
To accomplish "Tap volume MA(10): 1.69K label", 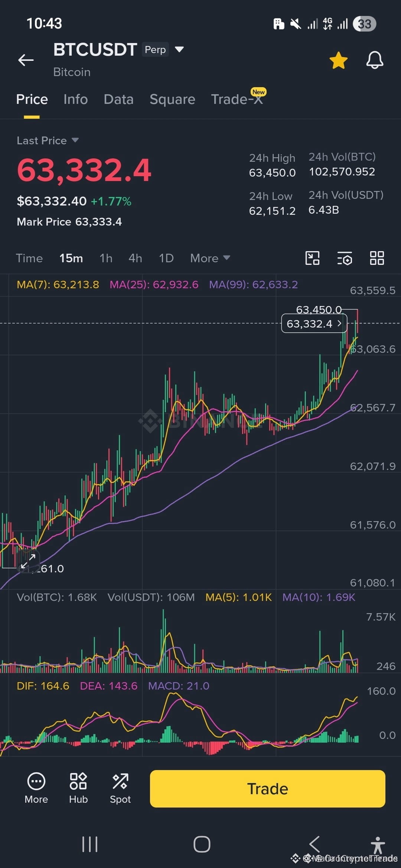I will click(319, 597).
